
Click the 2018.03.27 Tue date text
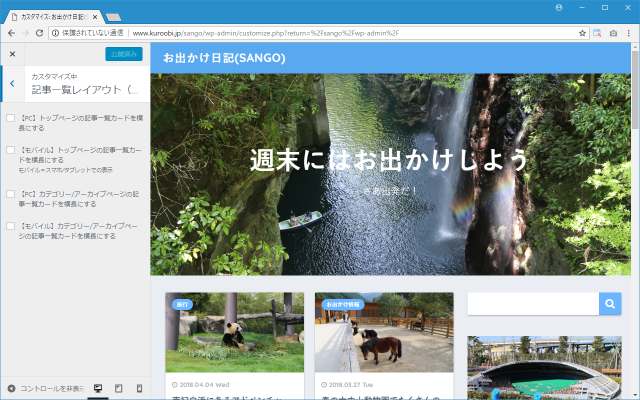pyautogui.click(x=351, y=384)
